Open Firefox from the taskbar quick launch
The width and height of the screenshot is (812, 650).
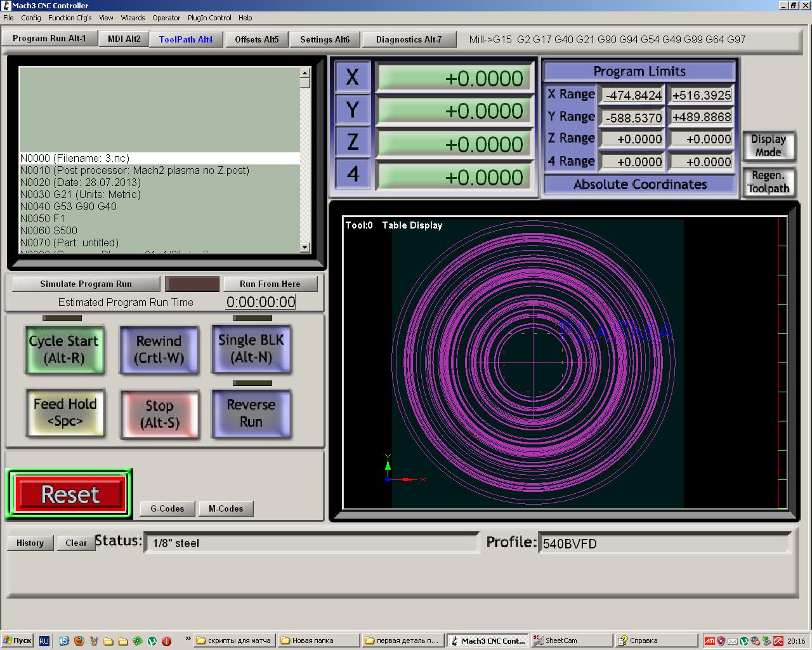[x=79, y=640]
